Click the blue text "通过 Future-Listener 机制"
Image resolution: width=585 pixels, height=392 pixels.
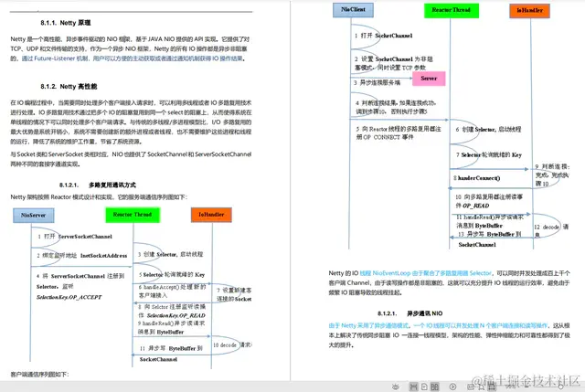55,58
